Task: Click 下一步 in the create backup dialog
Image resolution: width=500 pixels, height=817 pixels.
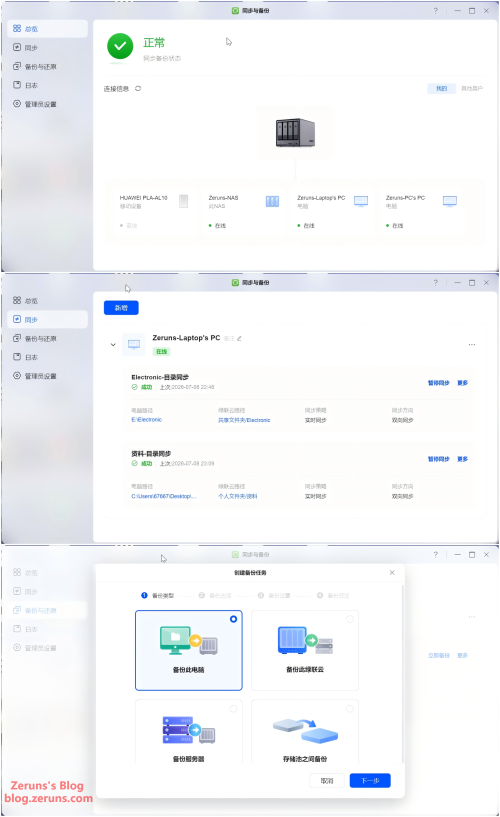Action: (x=370, y=781)
